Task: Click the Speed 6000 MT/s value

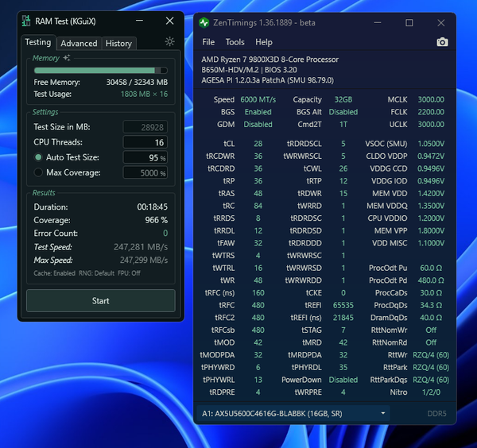Action: (x=258, y=100)
